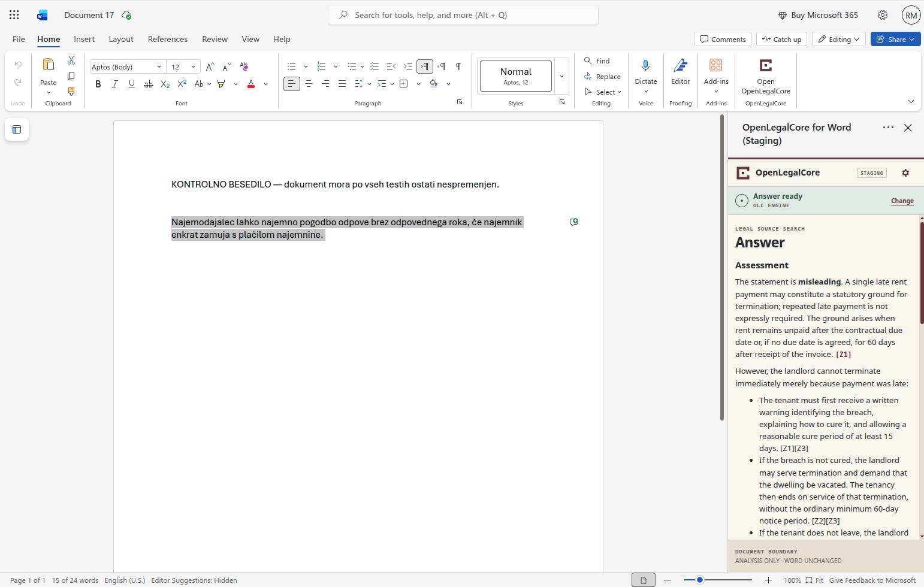Zoom in with the plus icon
Screen dimensions: 924x587
tap(768, 580)
